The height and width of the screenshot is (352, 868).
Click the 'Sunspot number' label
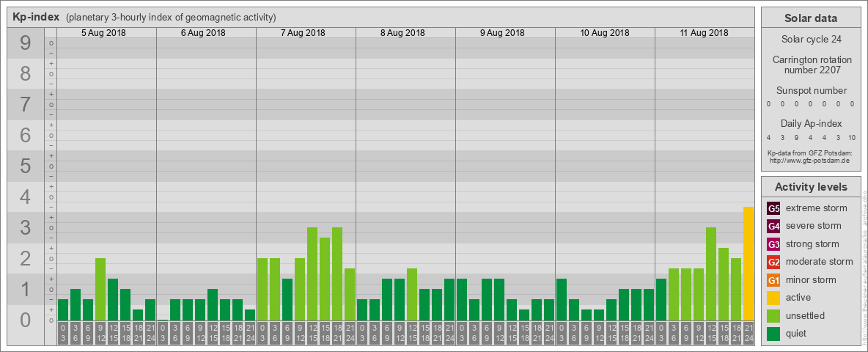[811, 91]
